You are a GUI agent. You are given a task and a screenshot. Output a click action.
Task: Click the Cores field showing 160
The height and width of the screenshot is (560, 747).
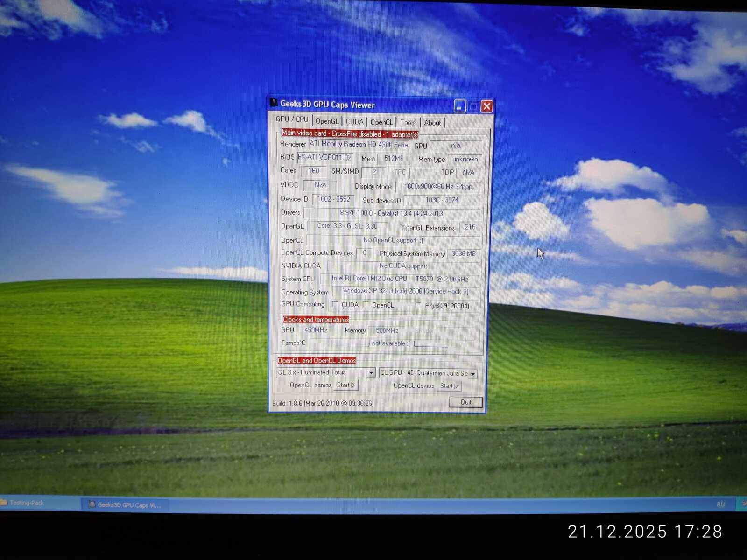[x=313, y=171]
